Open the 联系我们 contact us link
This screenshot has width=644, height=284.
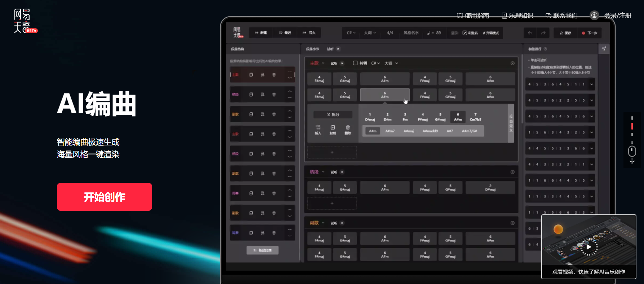[561, 16]
